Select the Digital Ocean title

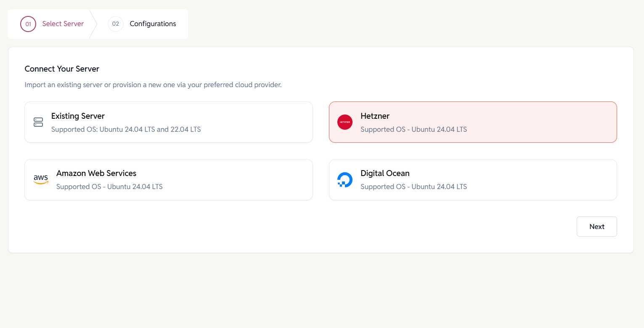click(385, 173)
